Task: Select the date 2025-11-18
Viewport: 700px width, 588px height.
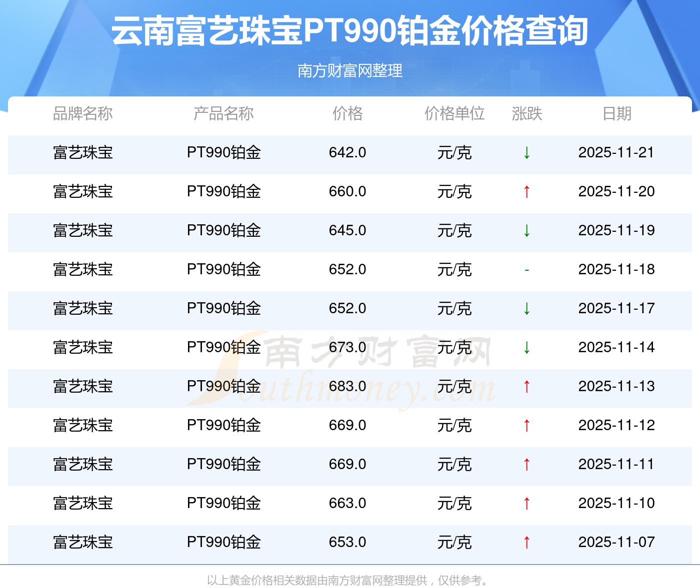Action: point(616,269)
